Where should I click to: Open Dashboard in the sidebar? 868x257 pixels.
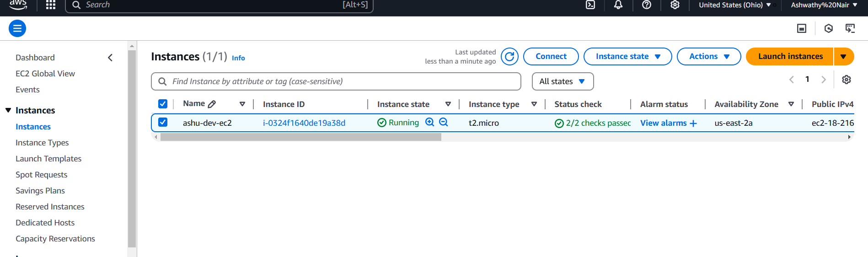pos(35,58)
